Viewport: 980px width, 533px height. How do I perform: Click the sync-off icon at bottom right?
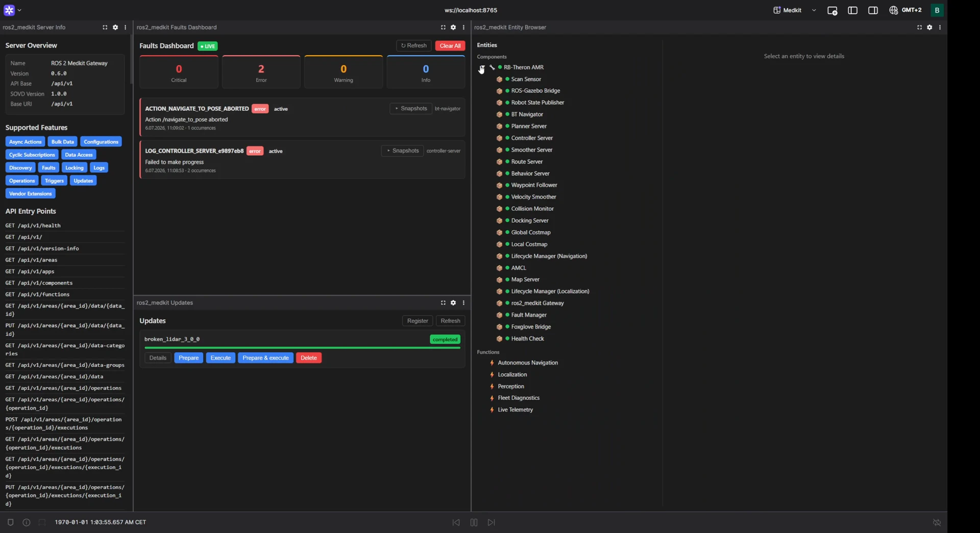[x=937, y=522]
